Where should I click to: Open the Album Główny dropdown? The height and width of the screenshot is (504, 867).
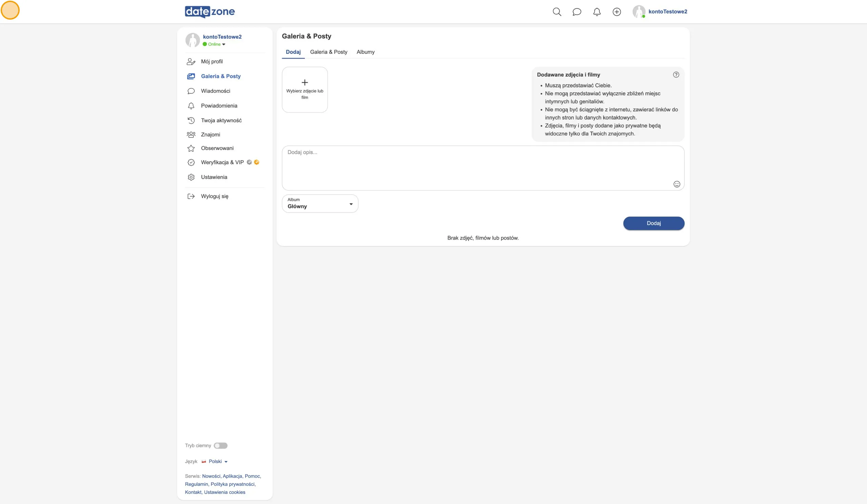320,203
